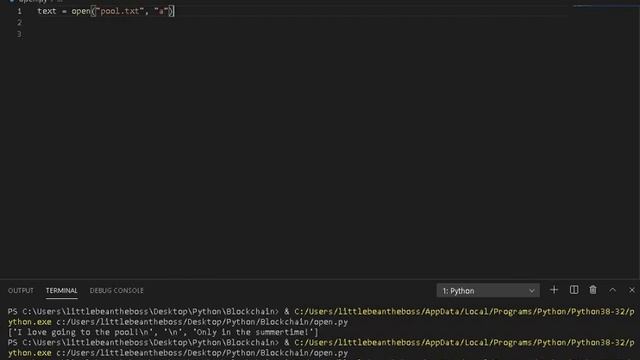Screen dimensions: 640x360
Task: Click the editor minimap at top right
Action: pos(606,6)
